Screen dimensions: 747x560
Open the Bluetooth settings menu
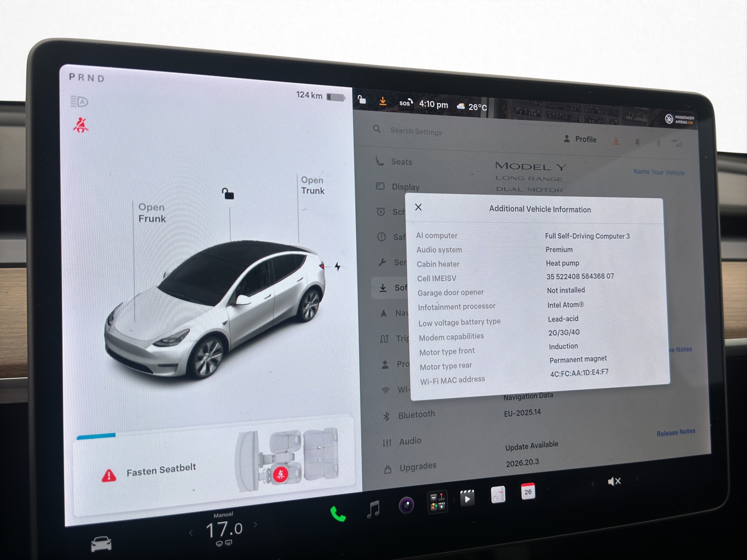click(x=409, y=415)
